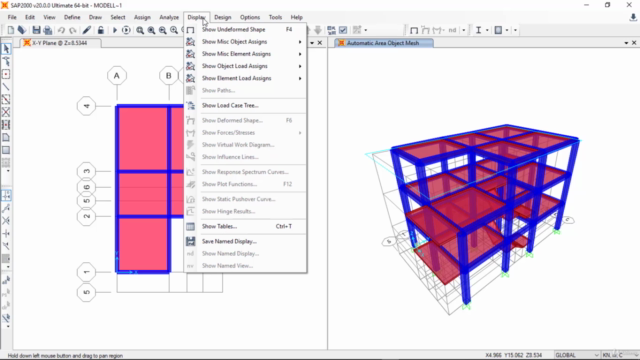The height and width of the screenshot is (360, 640).
Task: Select the Quick Draw Braces X tool
Action: tap(6, 112)
